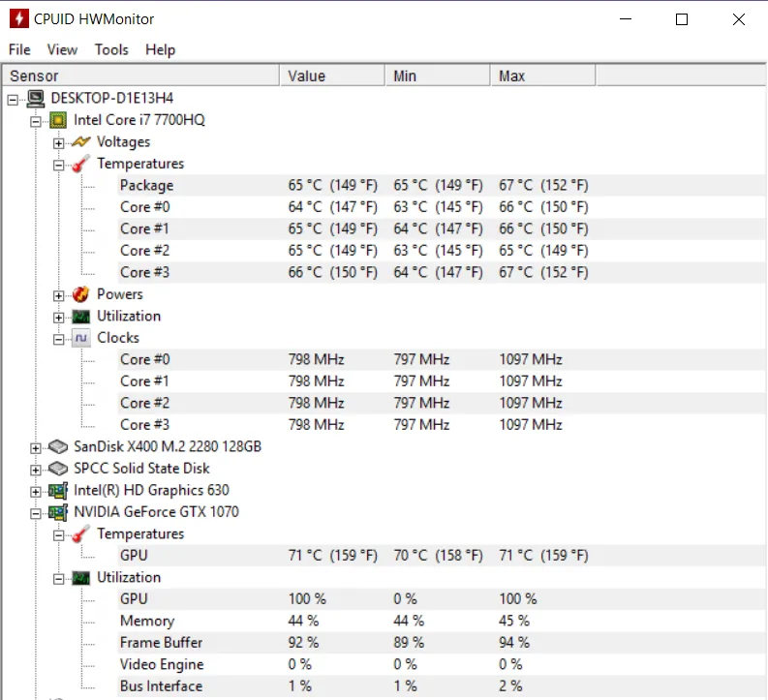Open the Tools menu

111,50
